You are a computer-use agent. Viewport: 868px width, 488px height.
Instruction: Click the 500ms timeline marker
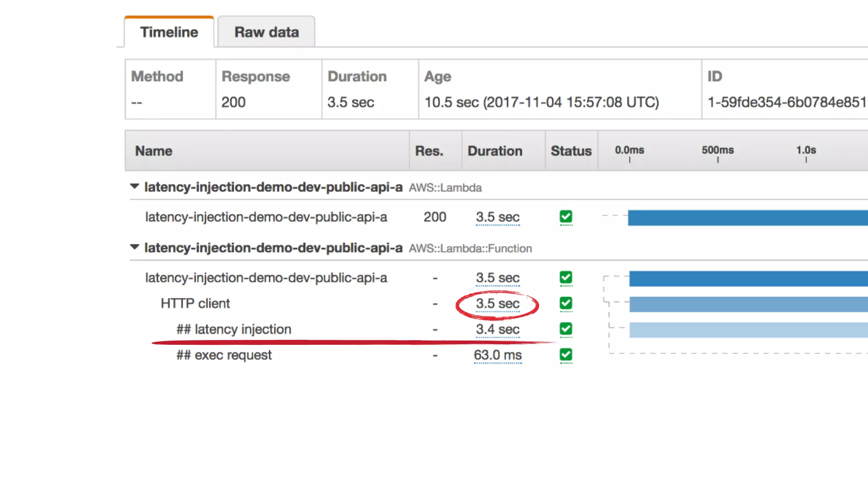718,151
